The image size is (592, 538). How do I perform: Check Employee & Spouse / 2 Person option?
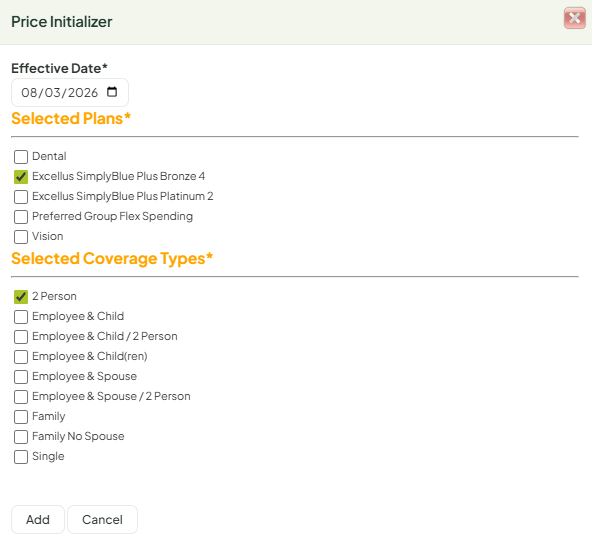tap(21, 397)
